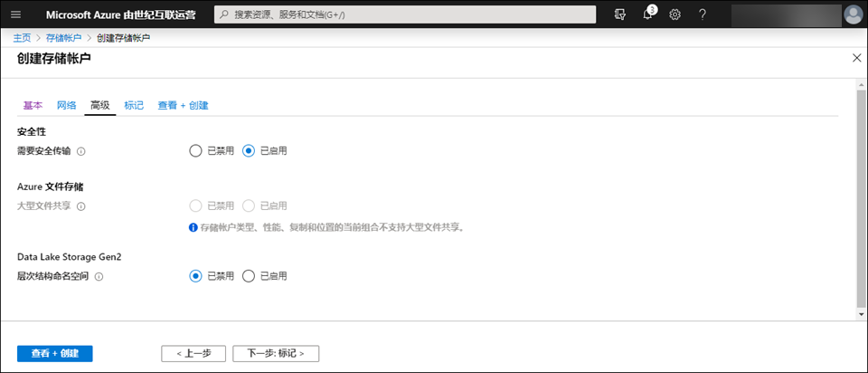Focus the 搜索资源、服务和文档 search box
Screen dimensions: 868x373
click(405, 14)
